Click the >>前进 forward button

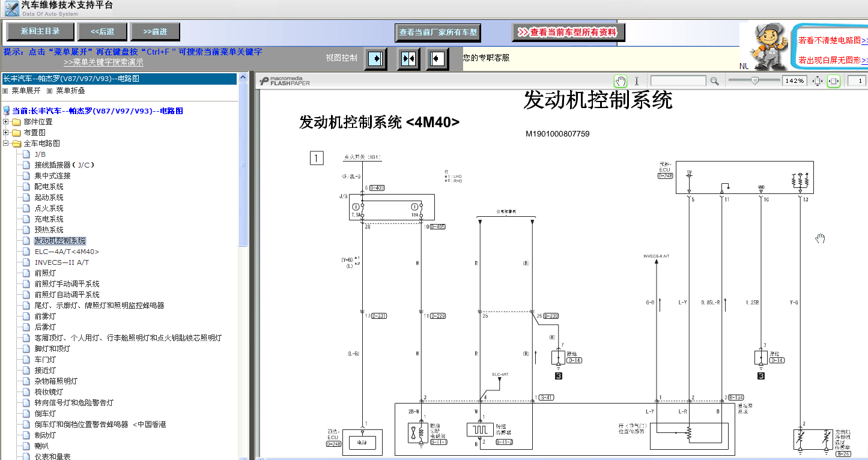click(156, 32)
